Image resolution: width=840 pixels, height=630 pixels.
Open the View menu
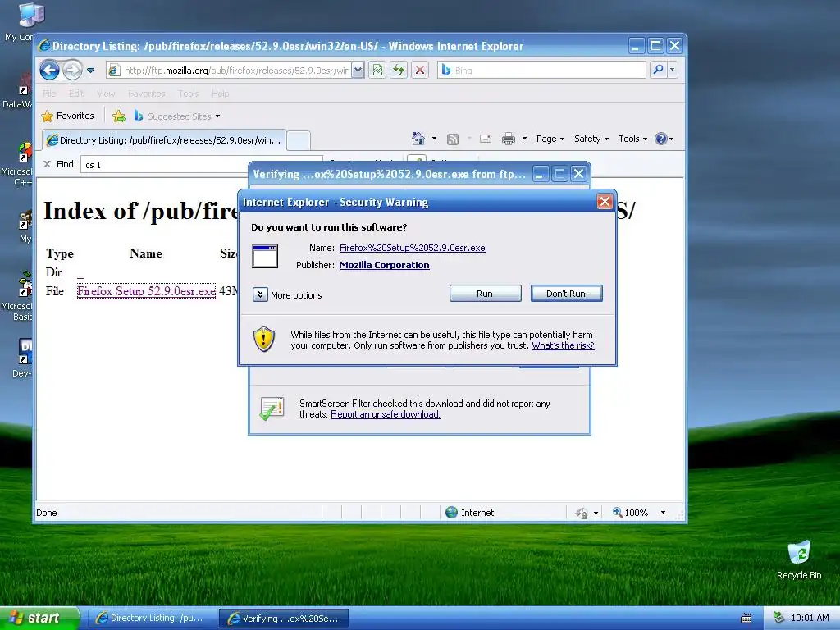pyautogui.click(x=106, y=94)
